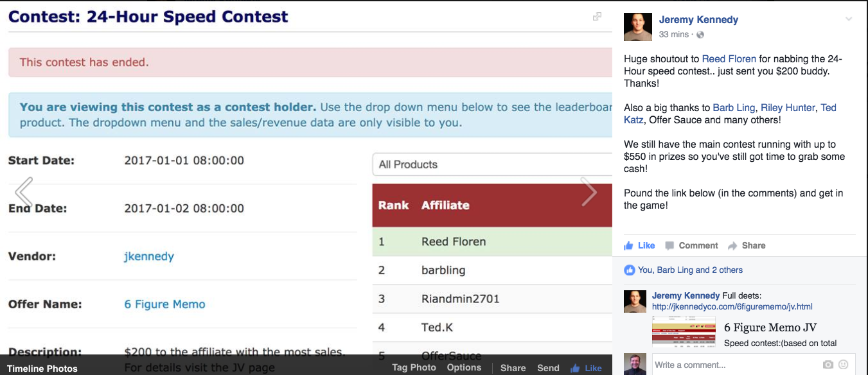Screen dimensions: 868x375
Task: Click the 6 Figure Memo JV preview title
Action: (770, 328)
